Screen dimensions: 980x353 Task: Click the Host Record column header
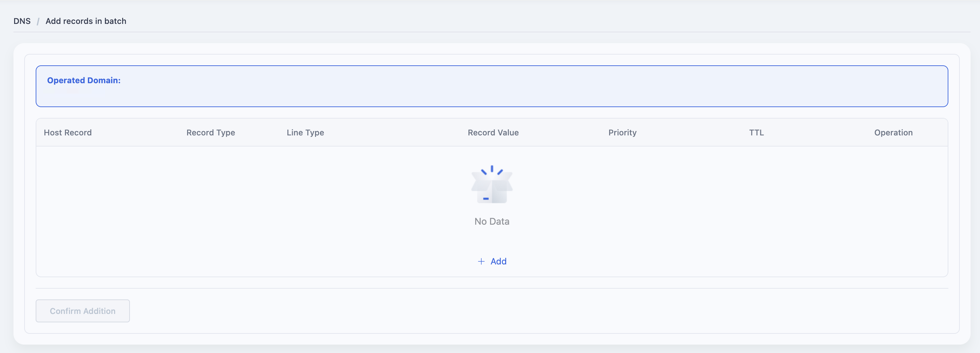click(x=68, y=132)
